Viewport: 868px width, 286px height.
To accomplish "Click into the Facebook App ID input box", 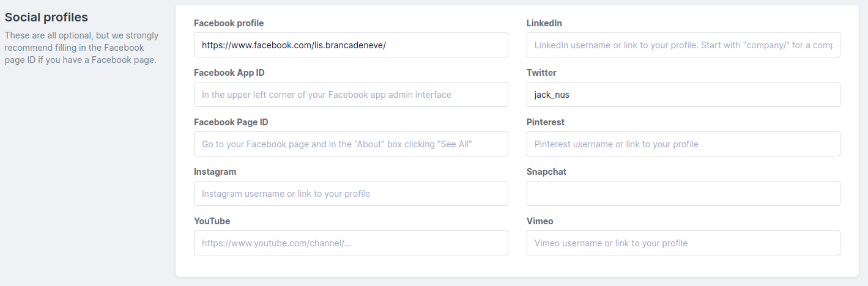I will pos(351,95).
